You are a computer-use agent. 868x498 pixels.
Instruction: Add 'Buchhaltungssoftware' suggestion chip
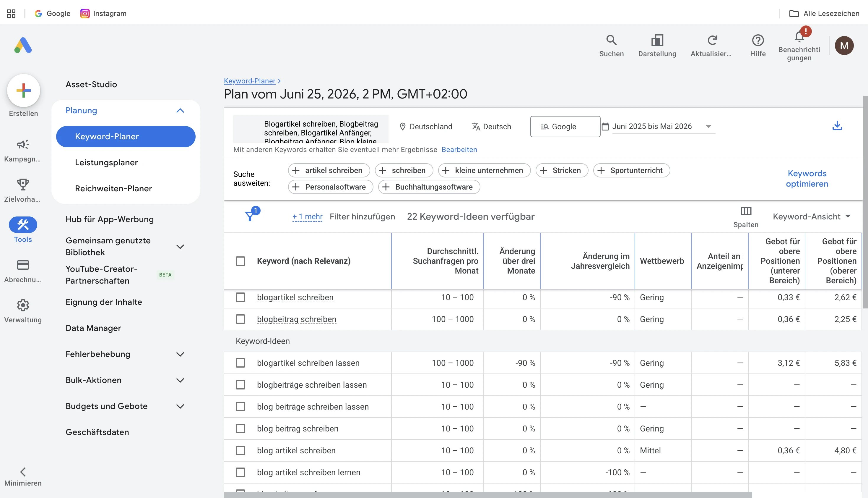(429, 187)
